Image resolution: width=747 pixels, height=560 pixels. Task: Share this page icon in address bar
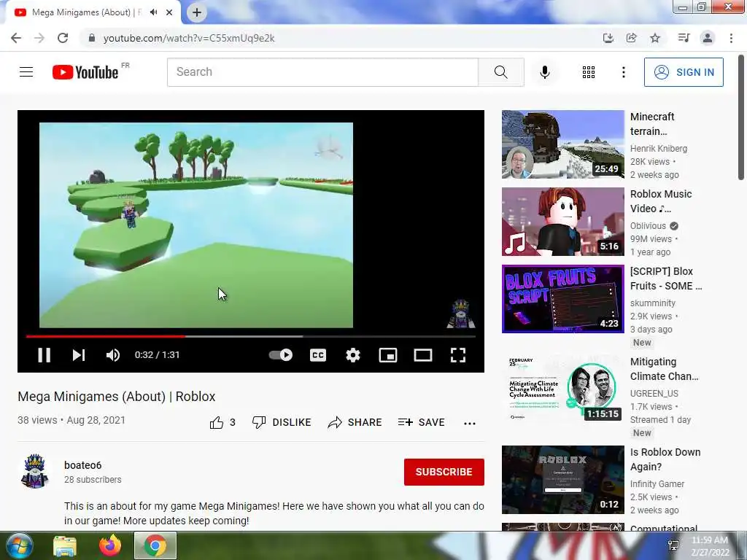631,38
